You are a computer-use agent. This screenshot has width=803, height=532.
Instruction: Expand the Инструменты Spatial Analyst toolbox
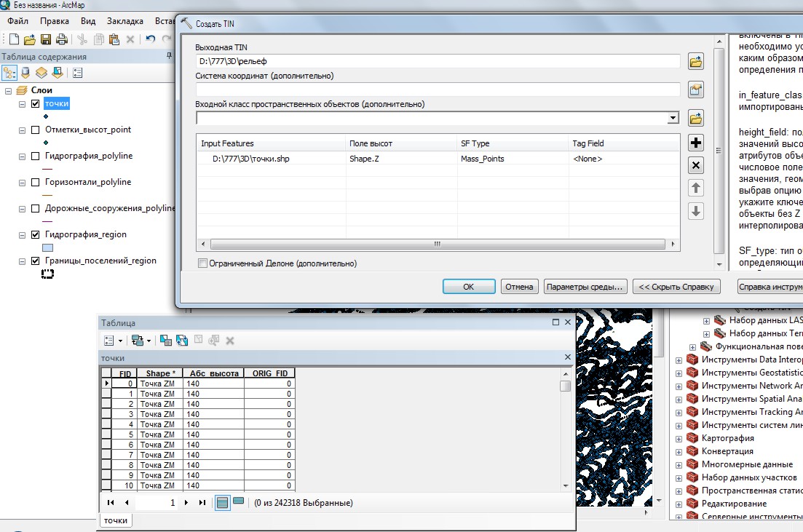[x=679, y=399]
